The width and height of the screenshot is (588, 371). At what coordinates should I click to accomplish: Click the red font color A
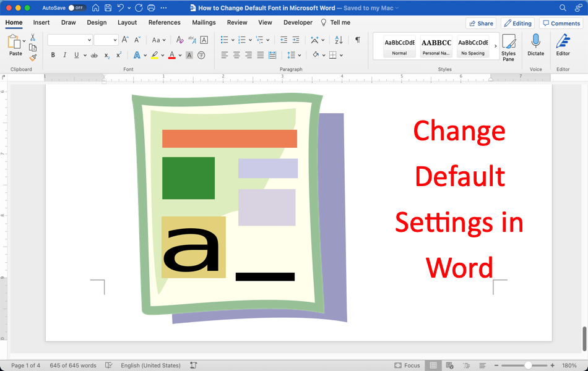pos(171,56)
